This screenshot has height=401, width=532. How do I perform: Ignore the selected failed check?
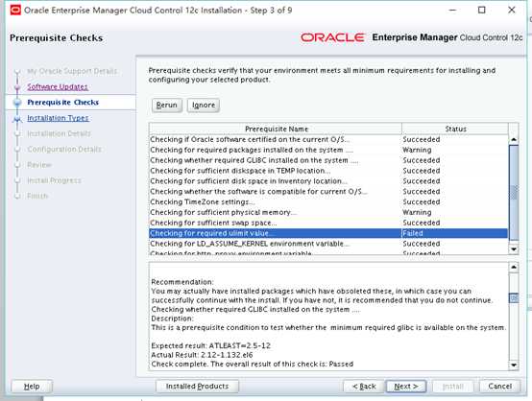[204, 106]
